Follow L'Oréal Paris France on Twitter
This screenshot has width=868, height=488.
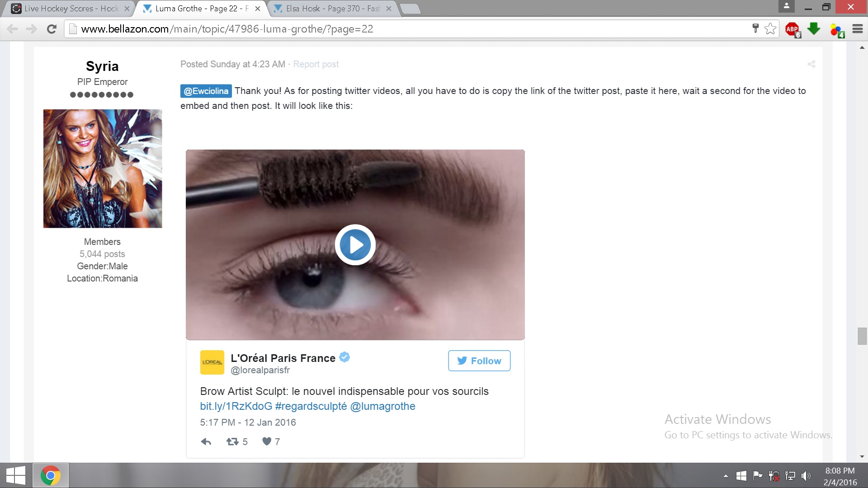479,361
